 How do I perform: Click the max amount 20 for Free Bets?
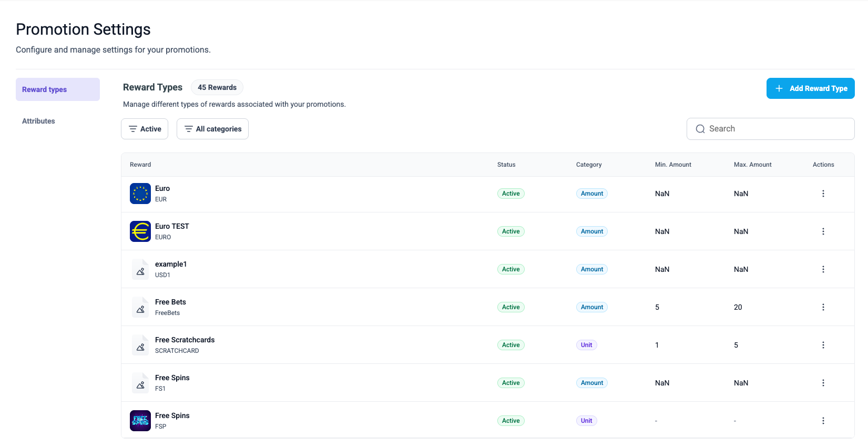click(x=738, y=307)
